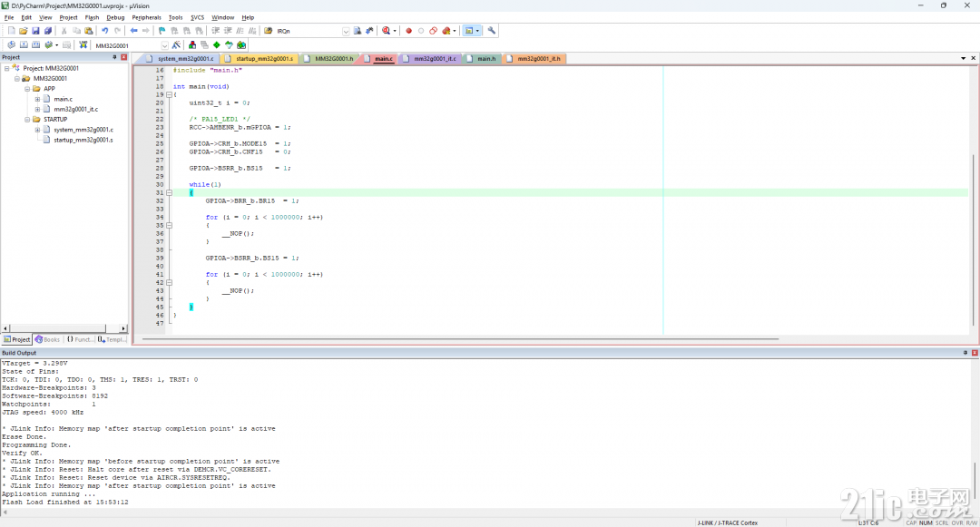
Task: Collapse the main function fold at line 19
Action: click(x=169, y=95)
